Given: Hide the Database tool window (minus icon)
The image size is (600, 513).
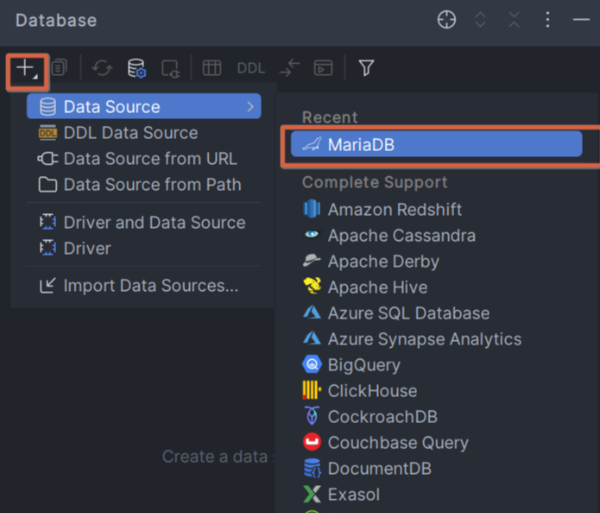Looking at the screenshot, I should pyautogui.click(x=581, y=20).
